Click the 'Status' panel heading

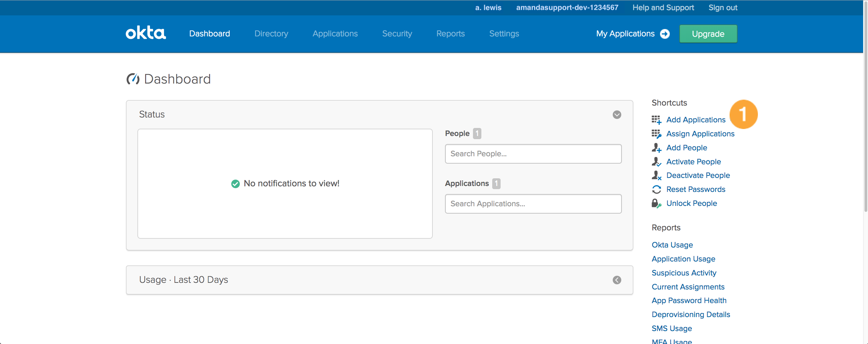152,114
